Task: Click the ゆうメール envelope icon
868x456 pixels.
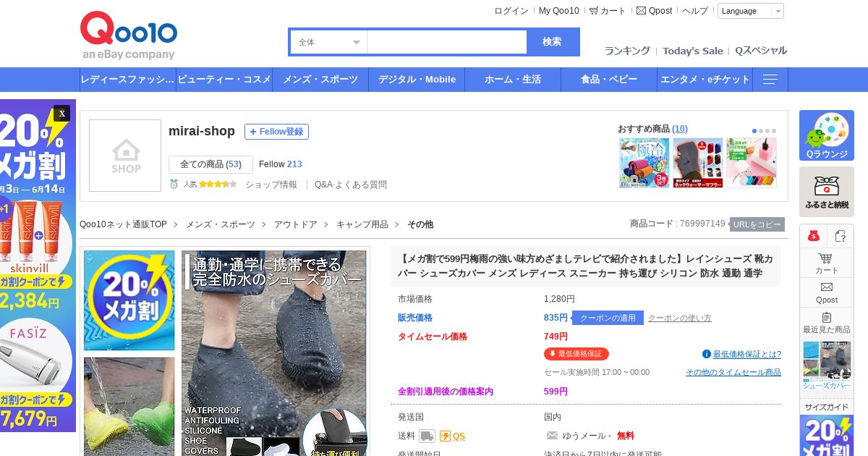Action: (552, 436)
